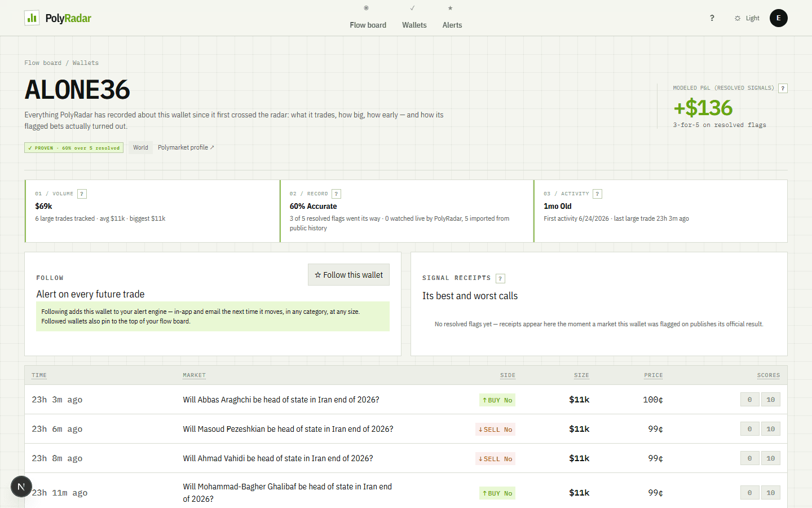The height and width of the screenshot is (508, 812).
Task: Click the PROVEN 60% over 5 resolved badge
Action: 74,148
